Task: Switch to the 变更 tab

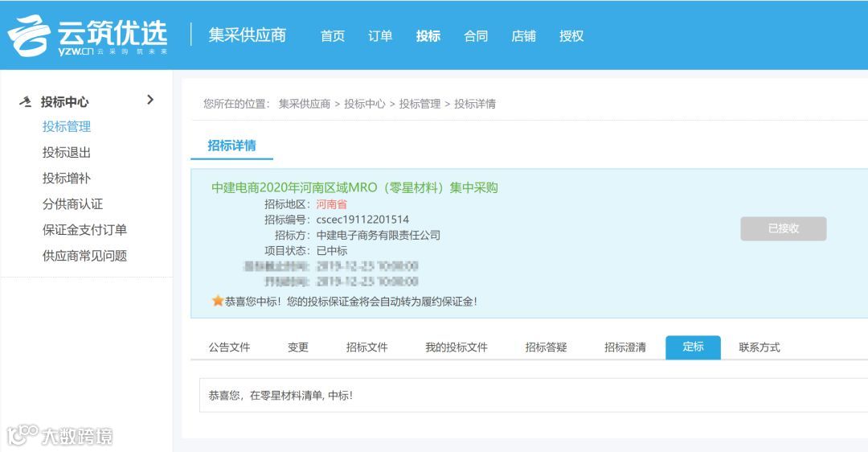Action: 298,347
